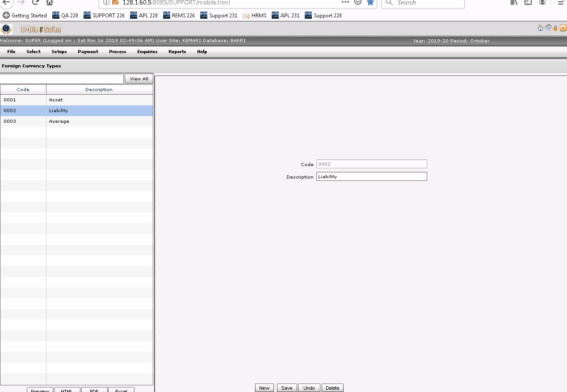The image size is (567, 392).
Task: Click inside the Description field
Action: (x=371, y=176)
